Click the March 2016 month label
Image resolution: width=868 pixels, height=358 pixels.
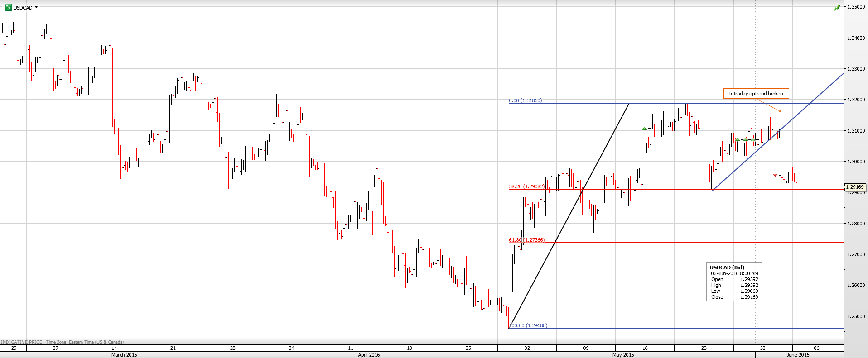click(x=124, y=355)
